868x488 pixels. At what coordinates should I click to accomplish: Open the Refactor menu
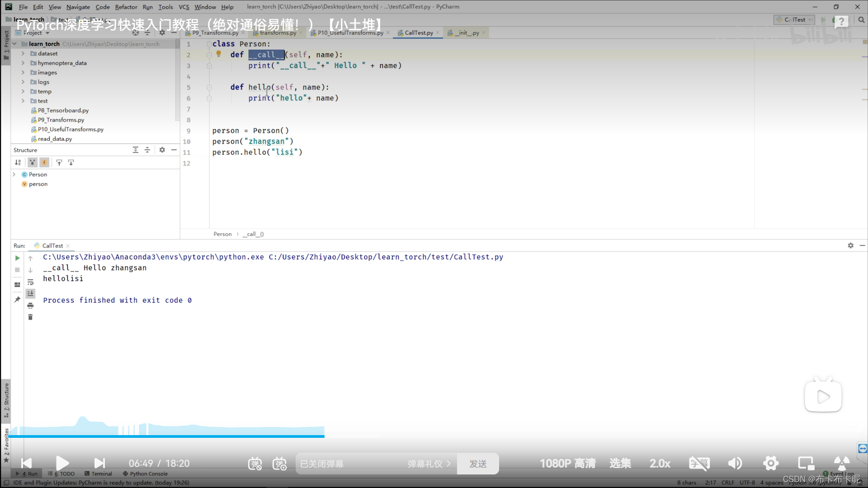pyautogui.click(x=126, y=7)
